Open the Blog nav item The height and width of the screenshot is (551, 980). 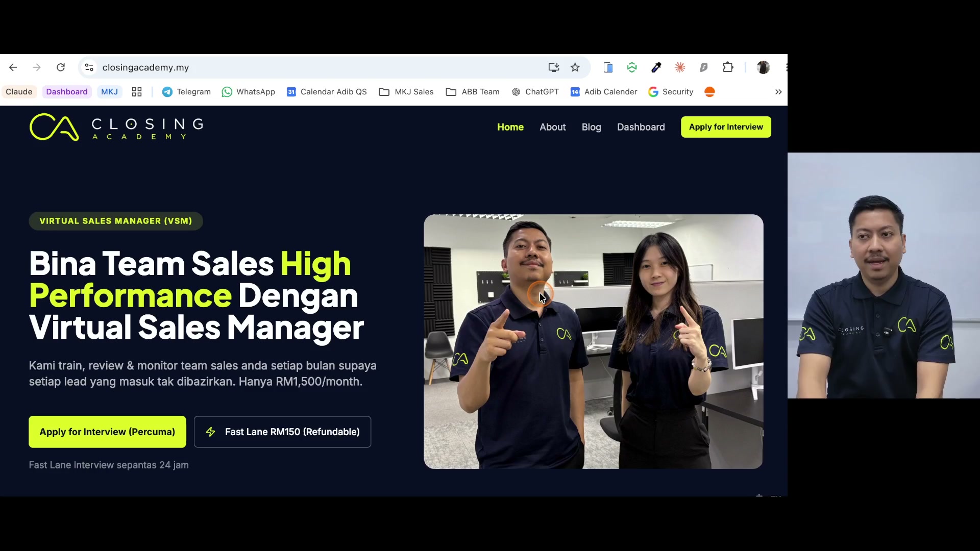[592, 127]
